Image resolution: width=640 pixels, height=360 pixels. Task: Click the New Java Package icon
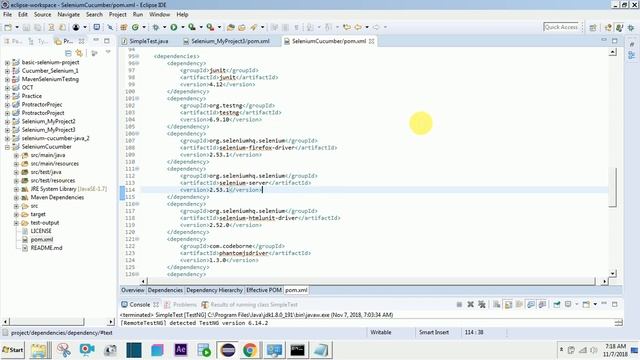[x=124, y=27]
